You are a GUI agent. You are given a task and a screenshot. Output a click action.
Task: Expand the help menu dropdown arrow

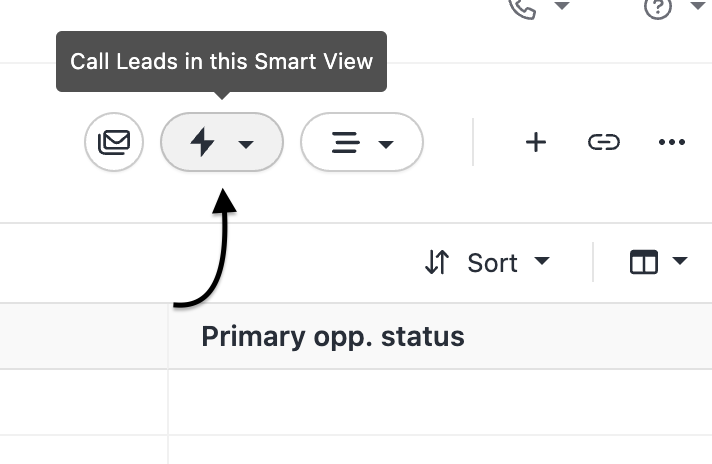[x=698, y=6]
